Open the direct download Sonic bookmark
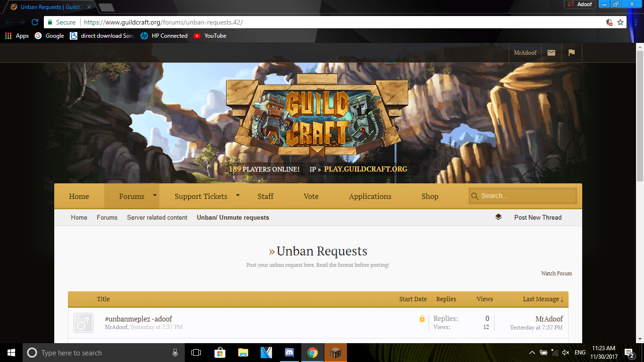Viewport: 644px width, 362px height. click(102, 36)
